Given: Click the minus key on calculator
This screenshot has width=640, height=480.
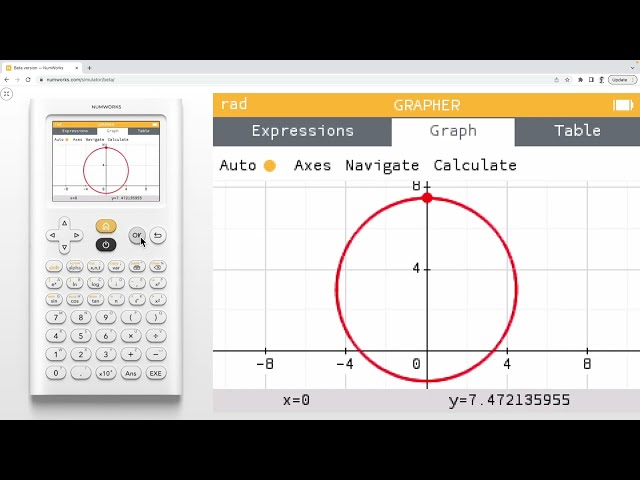Looking at the screenshot, I should [x=156, y=354].
